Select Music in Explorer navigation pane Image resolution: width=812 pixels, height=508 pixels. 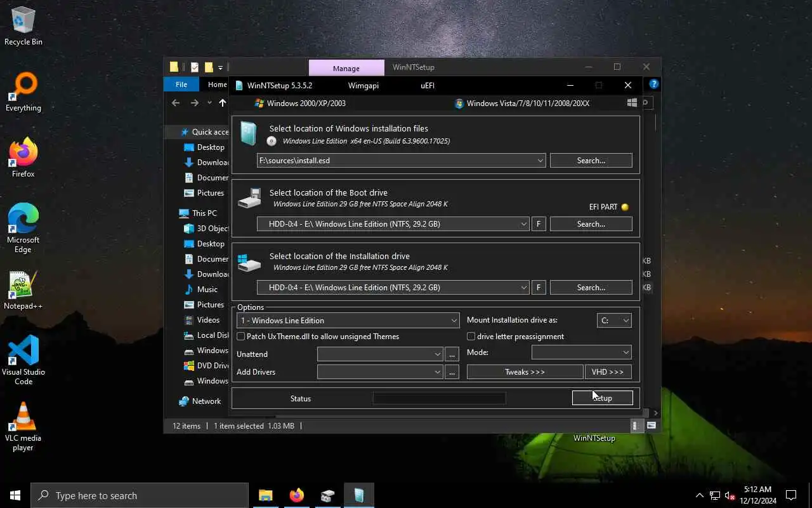[x=207, y=290]
